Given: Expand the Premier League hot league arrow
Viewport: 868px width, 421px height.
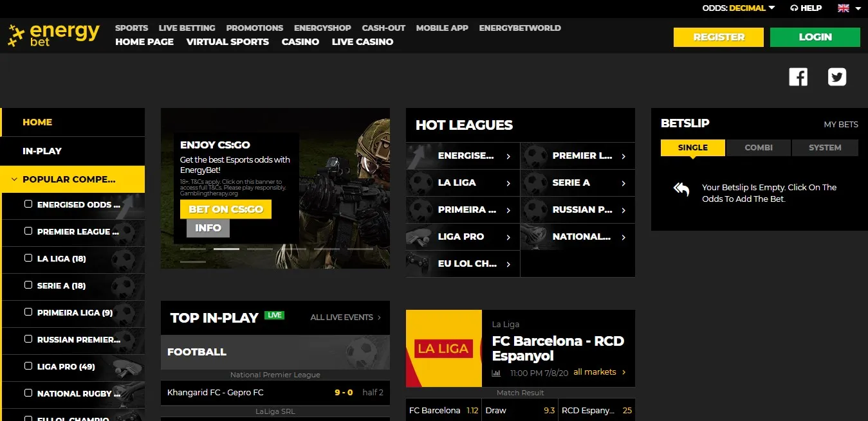Looking at the screenshot, I should coord(623,156).
